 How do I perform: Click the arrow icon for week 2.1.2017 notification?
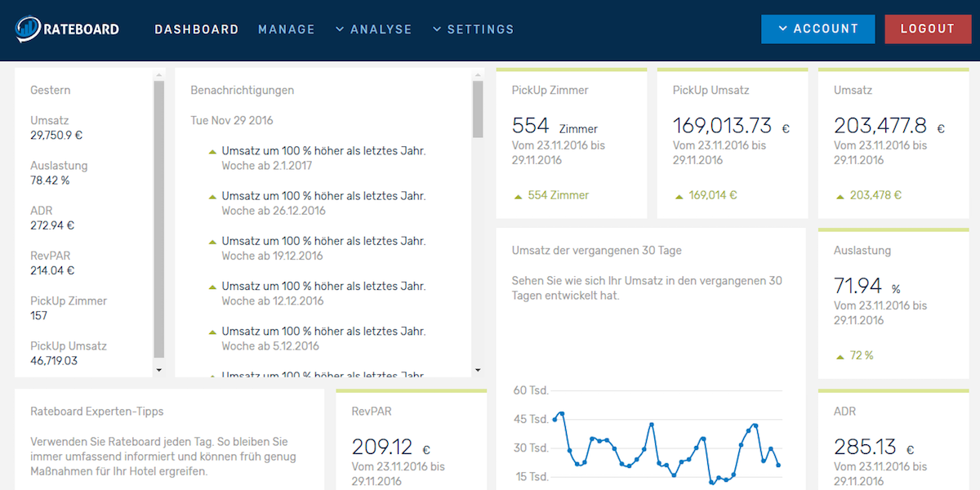click(212, 151)
